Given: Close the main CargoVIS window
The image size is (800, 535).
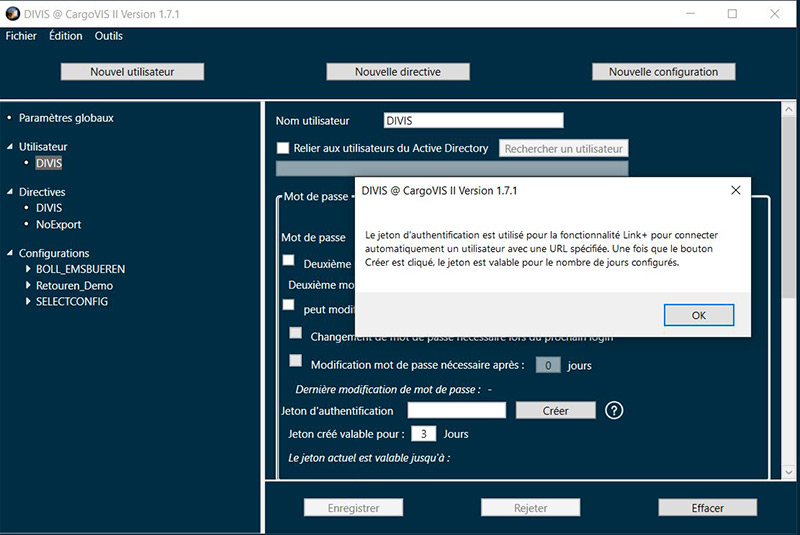Looking at the screenshot, I should (774, 14).
